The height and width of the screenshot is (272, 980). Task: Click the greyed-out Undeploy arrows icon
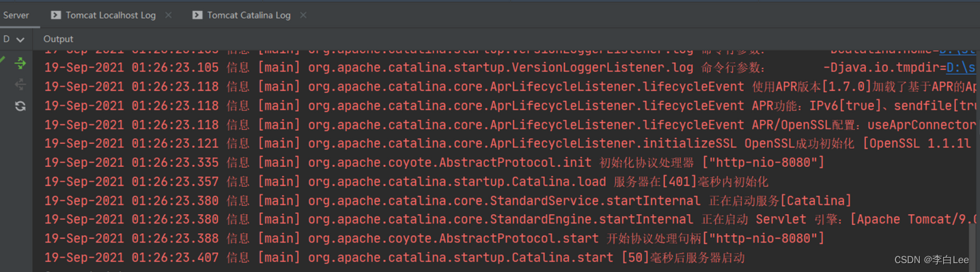tap(20, 85)
